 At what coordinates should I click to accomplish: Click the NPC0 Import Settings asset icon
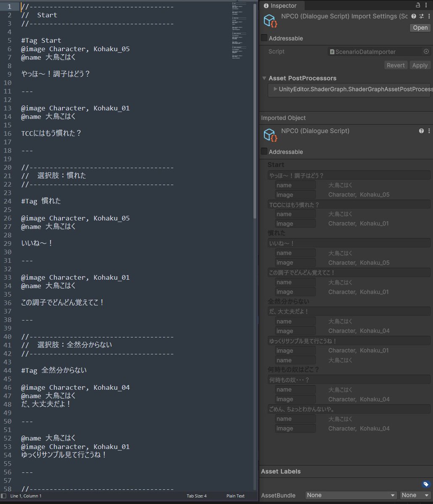pos(270,21)
